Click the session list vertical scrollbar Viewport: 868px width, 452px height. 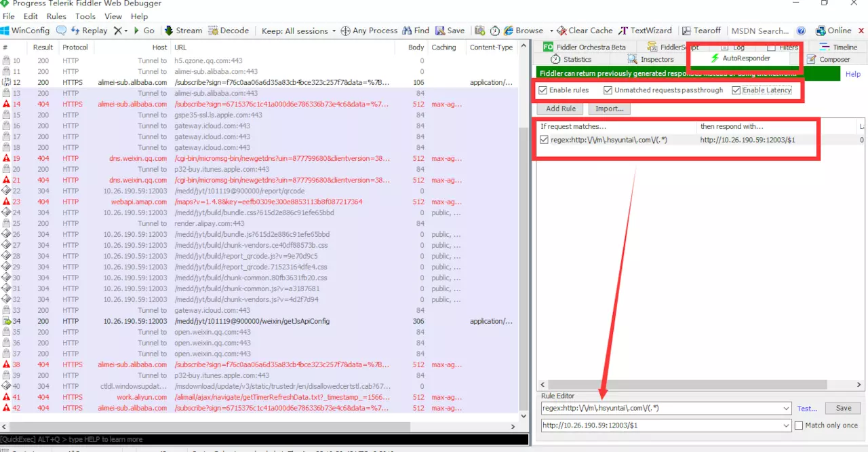524,231
